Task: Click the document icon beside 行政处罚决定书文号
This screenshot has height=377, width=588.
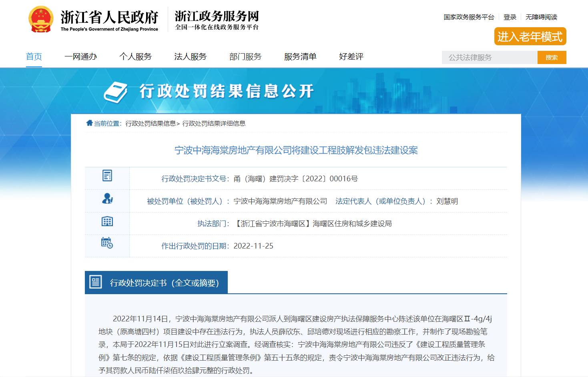Action: [x=107, y=176]
